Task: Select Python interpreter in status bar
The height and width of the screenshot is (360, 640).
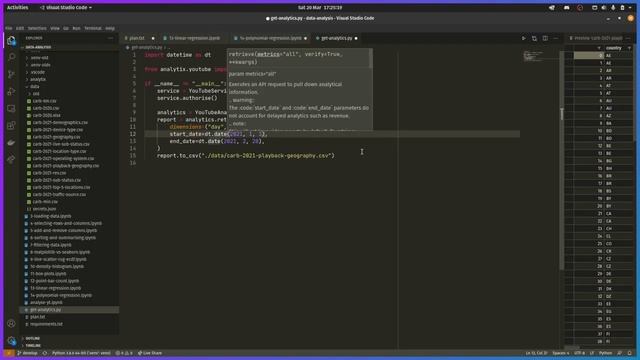Action: 81,353
